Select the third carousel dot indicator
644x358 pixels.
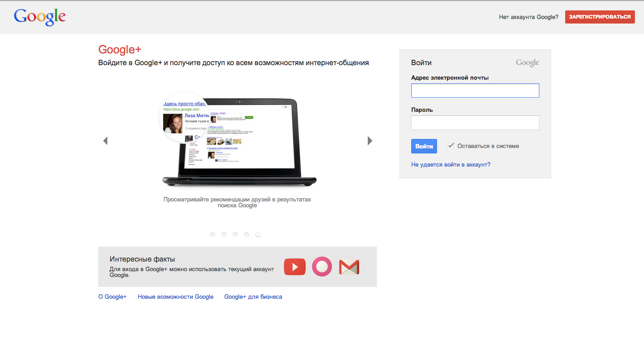tap(235, 234)
